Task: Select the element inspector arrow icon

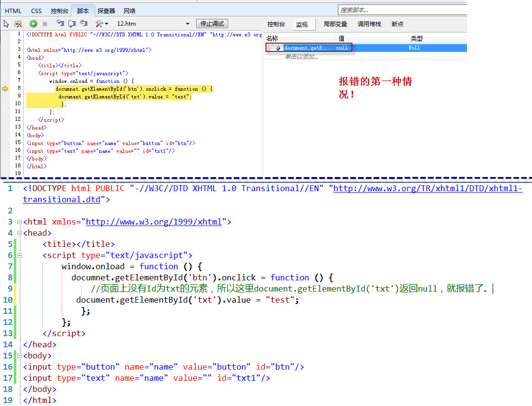Action: (6, 23)
